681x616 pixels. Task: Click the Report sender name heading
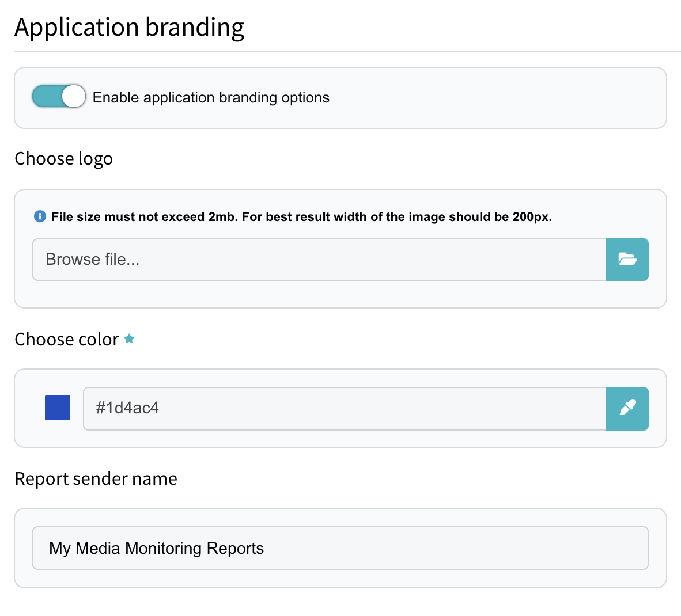point(96,479)
